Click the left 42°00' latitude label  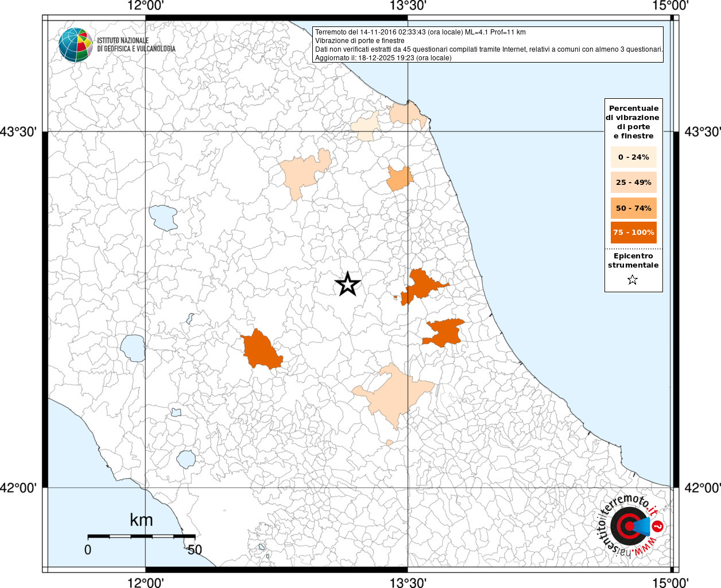point(18,488)
